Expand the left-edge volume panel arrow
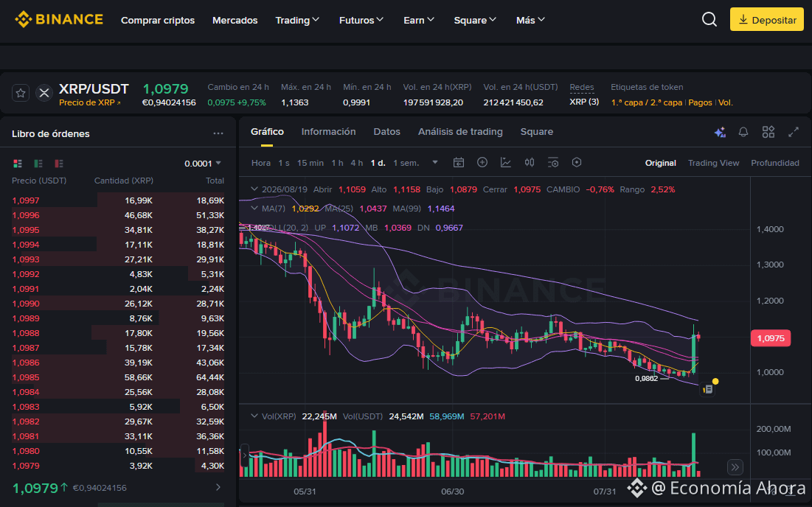Screen dimensions: 812x507 (245, 455)
